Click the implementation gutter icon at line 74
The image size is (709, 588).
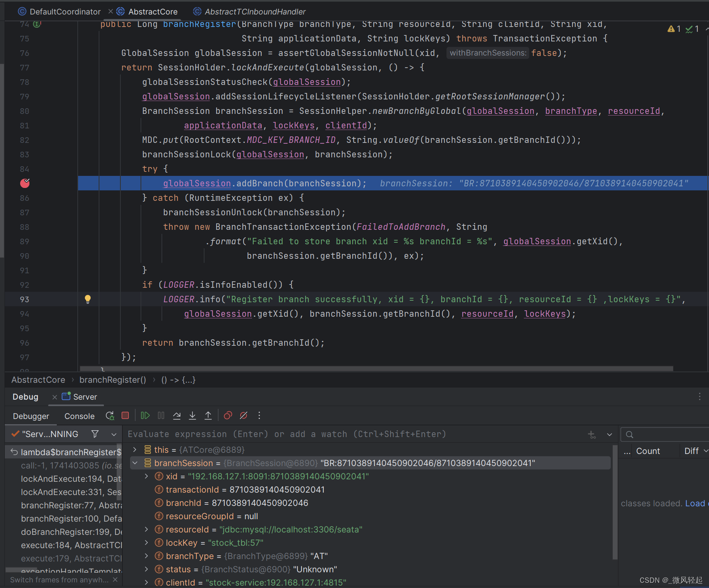click(x=37, y=24)
